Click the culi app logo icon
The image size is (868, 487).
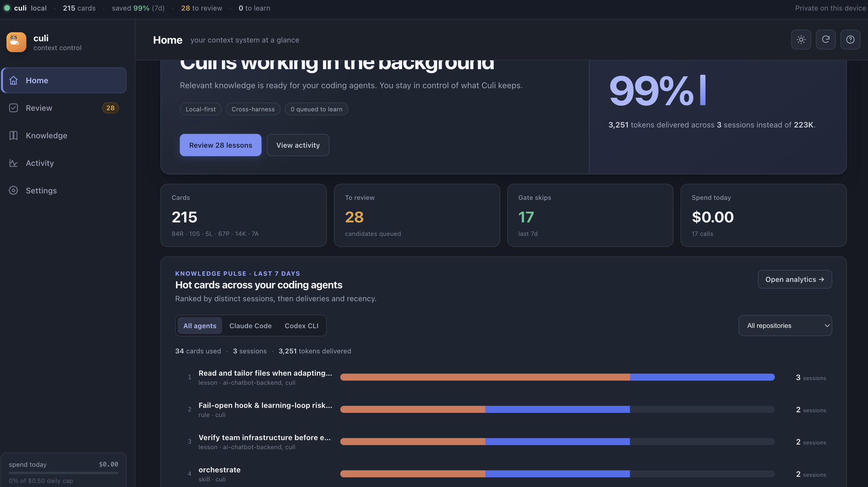(16, 42)
